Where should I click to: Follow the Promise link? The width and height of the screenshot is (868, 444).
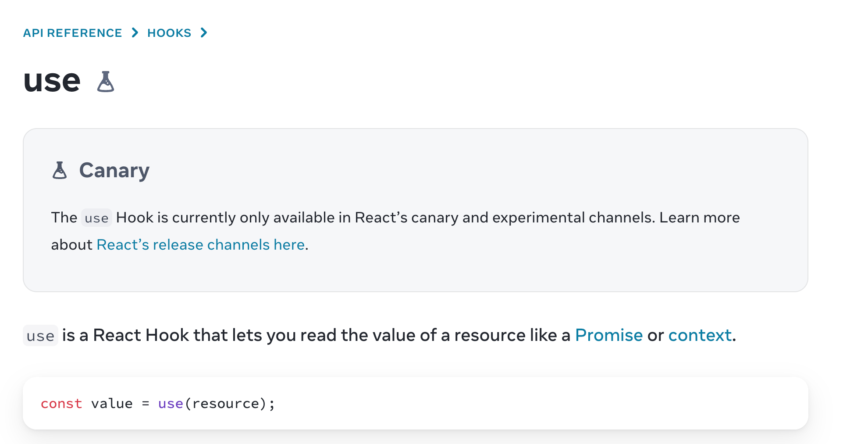608,335
